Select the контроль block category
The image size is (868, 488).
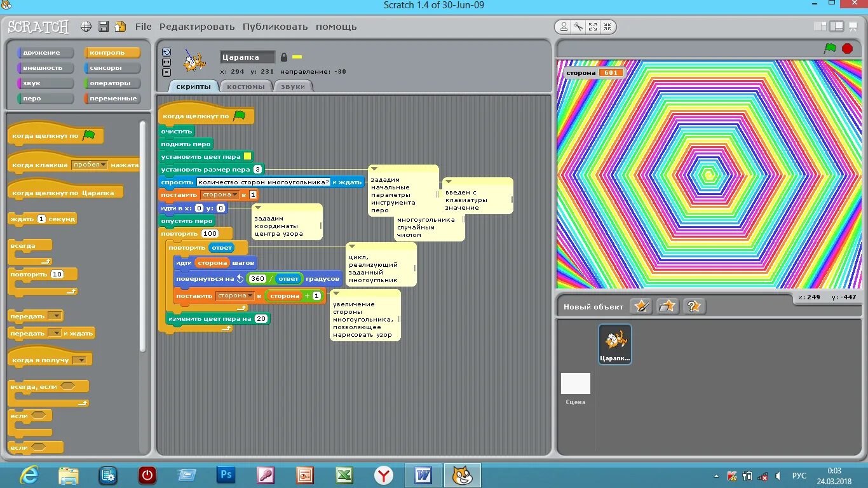pyautogui.click(x=112, y=53)
